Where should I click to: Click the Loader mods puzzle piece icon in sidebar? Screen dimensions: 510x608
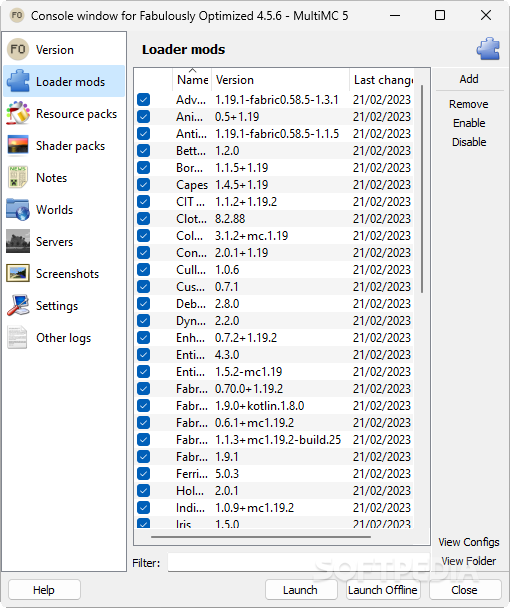[x=18, y=81]
